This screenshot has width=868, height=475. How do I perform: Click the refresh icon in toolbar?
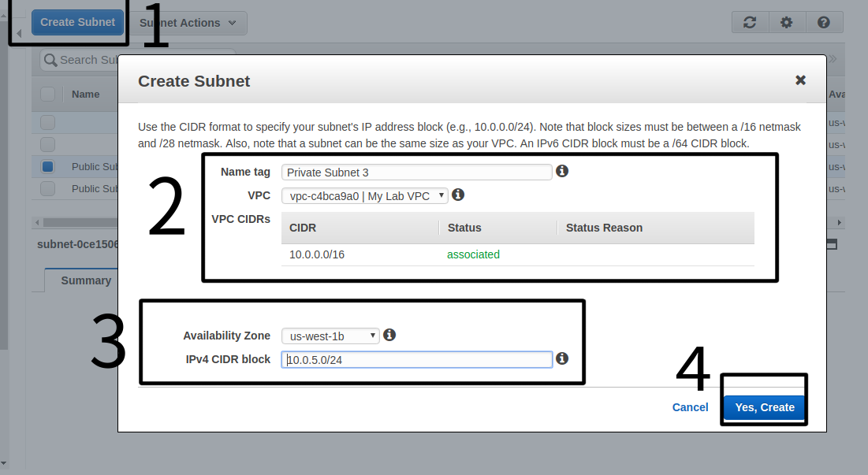750,23
